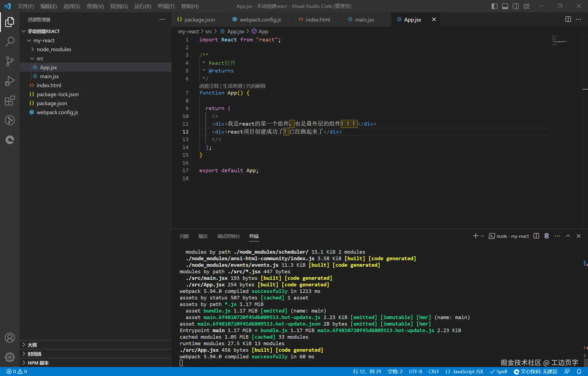Kill terminal with the trash icon
This screenshot has width=588, height=376.
[x=546, y=236]
